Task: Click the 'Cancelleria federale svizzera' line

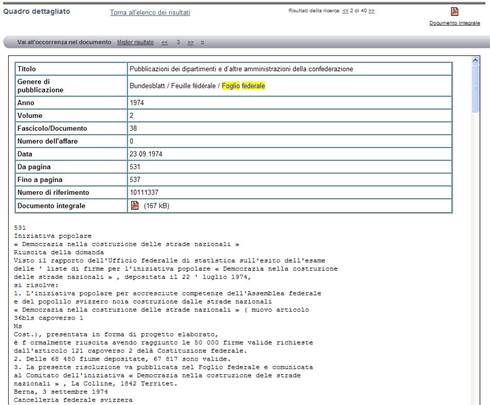Action: click(x=73, y=400)
